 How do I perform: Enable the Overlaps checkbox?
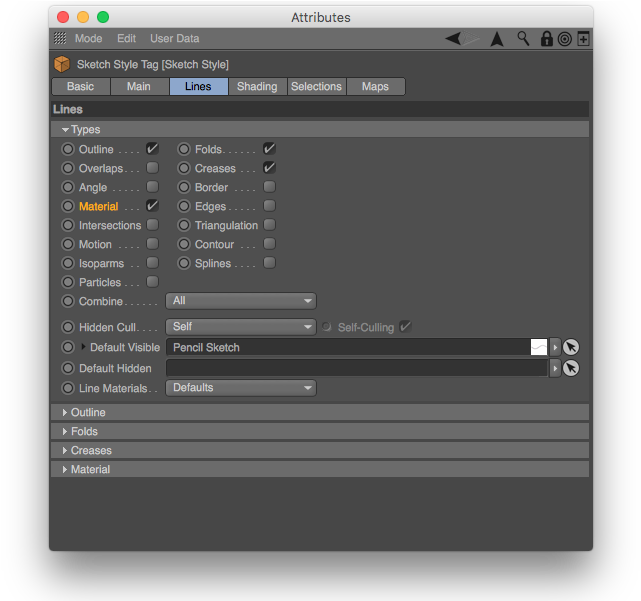tap(152, 168)
